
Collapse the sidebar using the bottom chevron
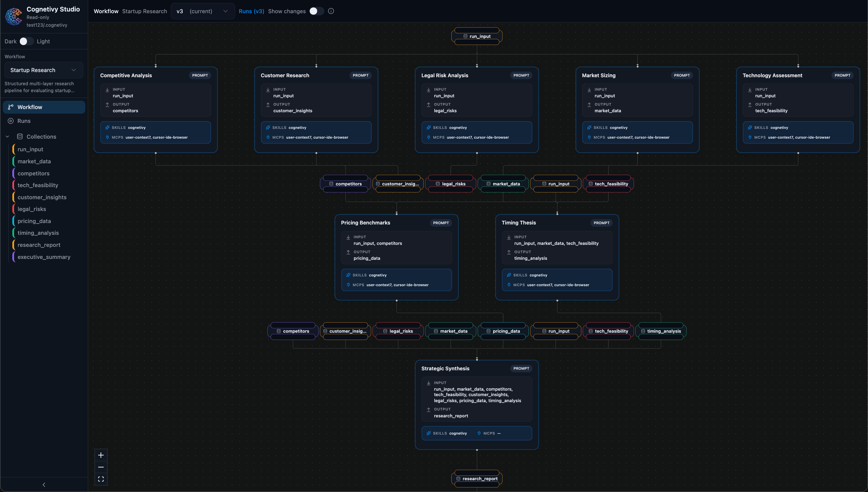point(44,484)
